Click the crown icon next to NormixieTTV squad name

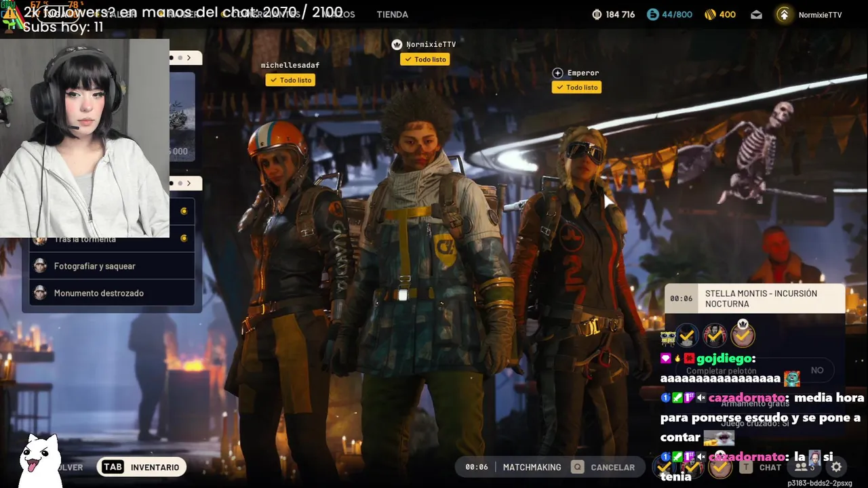(x=397, y=44)
